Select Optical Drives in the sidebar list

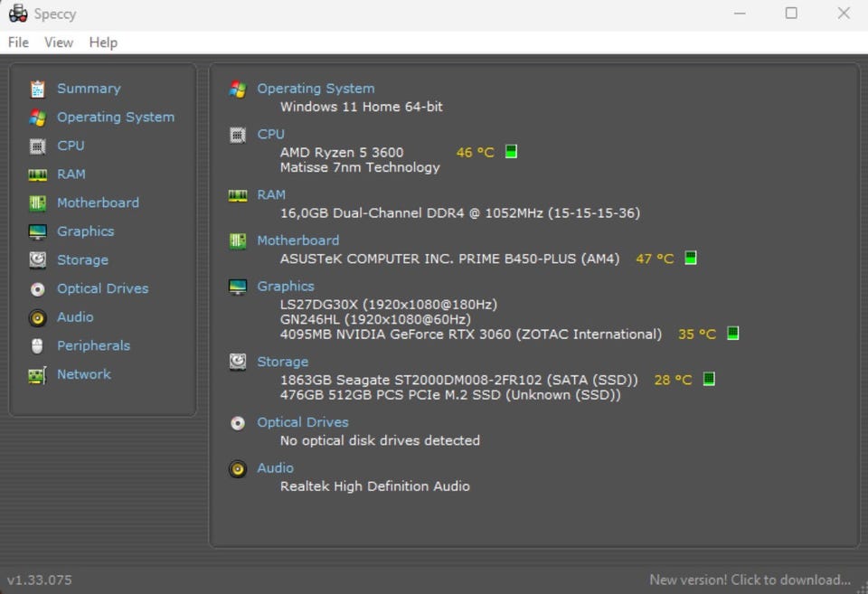point(102,288)
